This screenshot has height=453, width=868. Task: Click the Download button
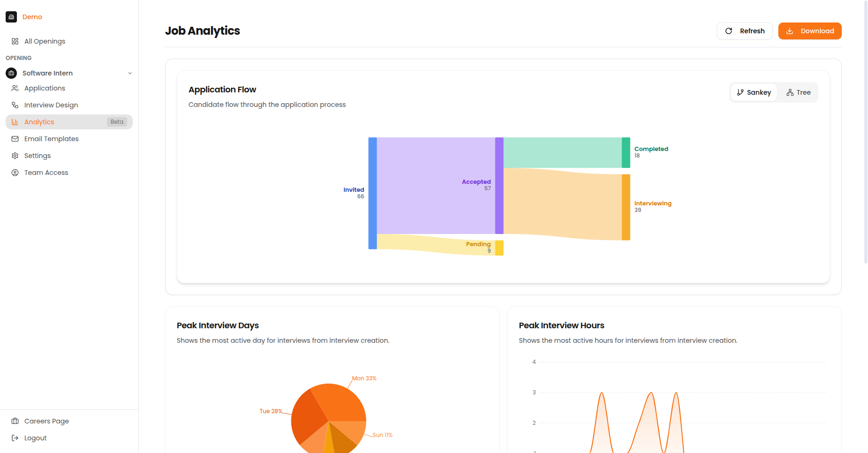809,30
